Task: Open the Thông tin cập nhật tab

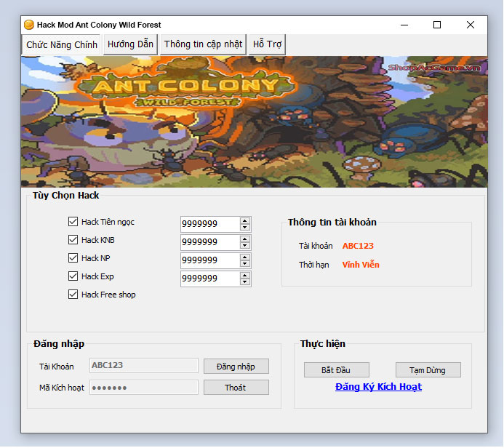Action: tap(203, 44)
